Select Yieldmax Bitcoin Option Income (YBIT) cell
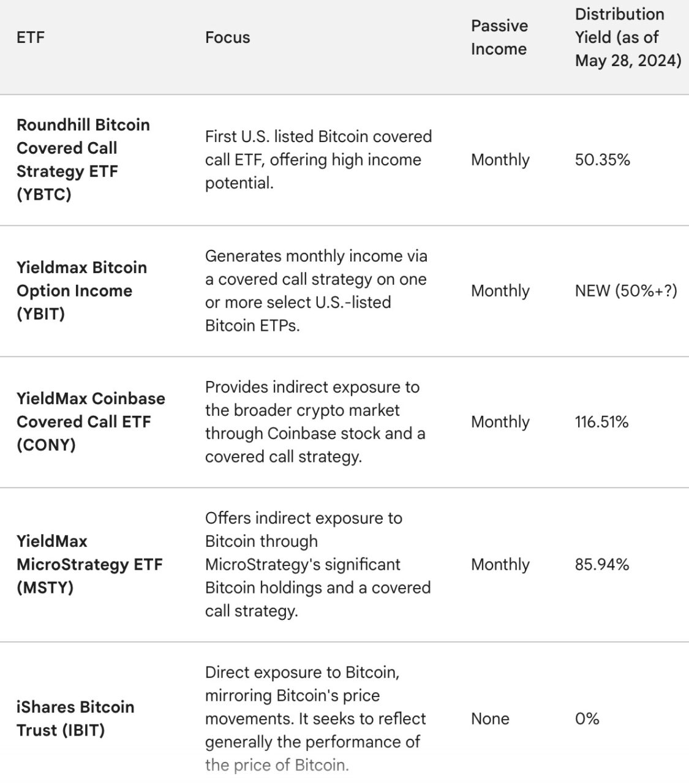Image resolution: width=689 pixels, height=784 pixels. point(81,291)
